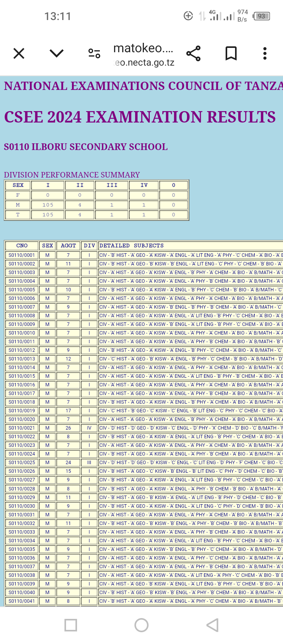Select DIVISION PERFORMANCE SUMMARY label
The height and width of the screenshot is (644, 283).
(x=72, y=175)
